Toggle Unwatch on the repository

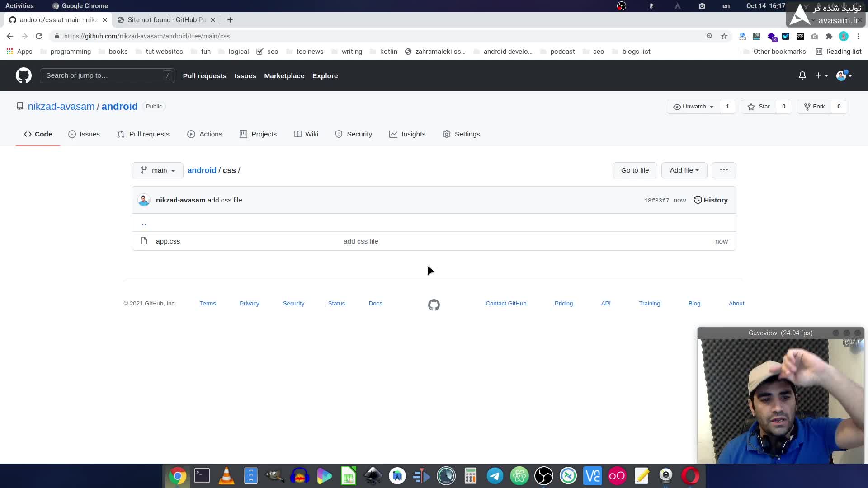click(x=693, y=107)
